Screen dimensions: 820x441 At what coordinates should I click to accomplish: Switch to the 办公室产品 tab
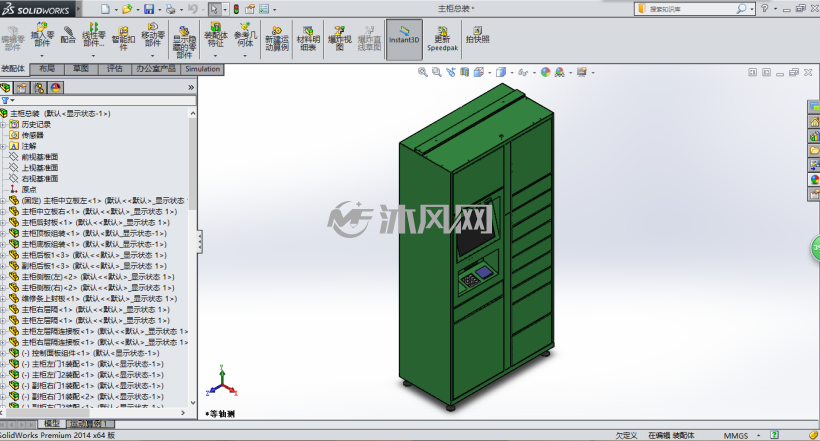coord(156,69)
